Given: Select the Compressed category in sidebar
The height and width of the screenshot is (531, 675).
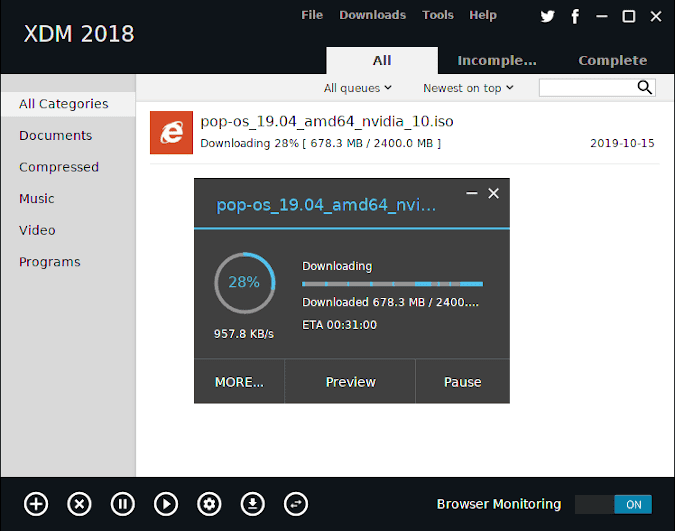Looking at the screenshot, I should coord(59,167).
